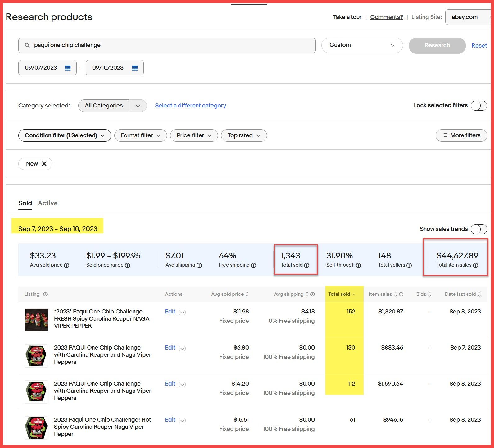Show info for Free shipping percentage
Image resolution: width=494 pixels, height=448 pixels.
tap(253, 265)
